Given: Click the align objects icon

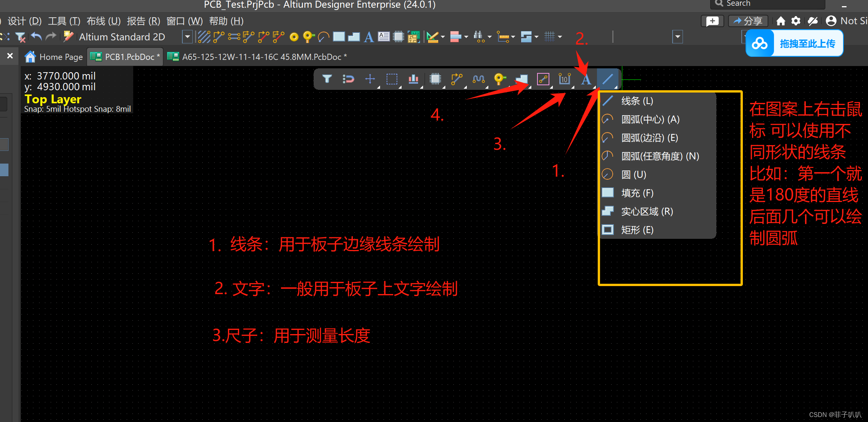Looking at the screenshot, I should click(413, 79).
